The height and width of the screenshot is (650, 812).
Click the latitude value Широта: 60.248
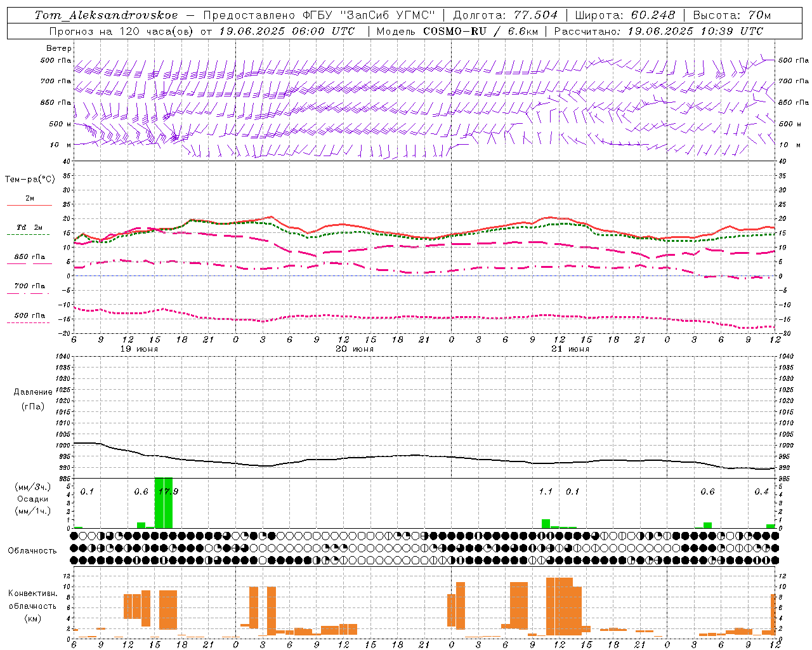(625, 15)
